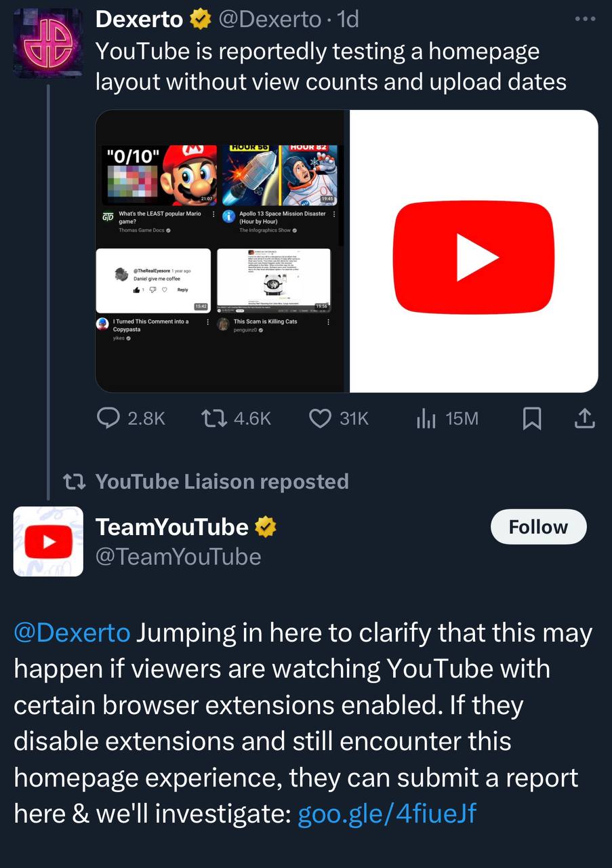Click TeamYouTube's verified checkmark
Image resolution: width=612 pixels, height=868 pixels.
tap(266, 526)
